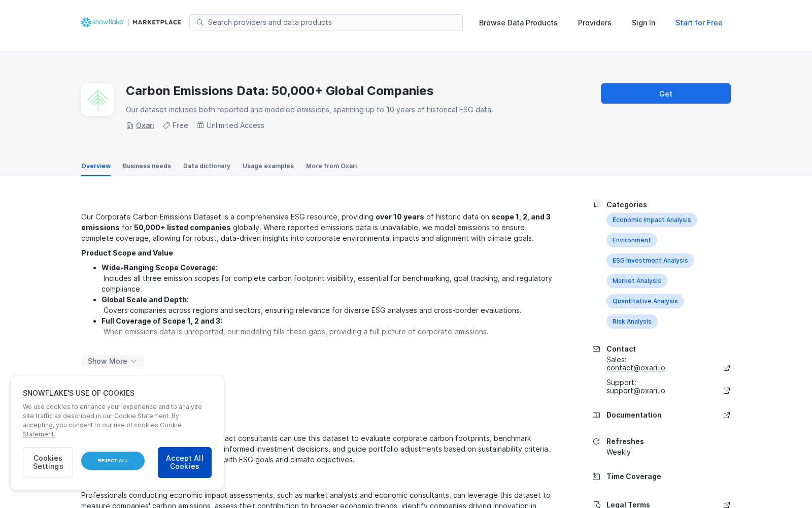Screen dimensions: 812x508
Task: Click REJECT ALL cookies button
Action: click(113, 461)
